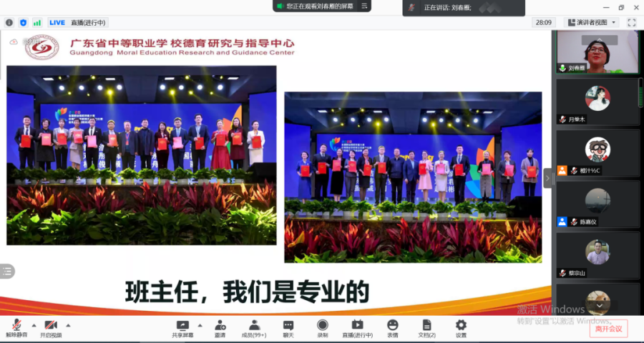Click the meeting info icon at top left
This screenshot has width=644, height=343.
click(9, 22)
